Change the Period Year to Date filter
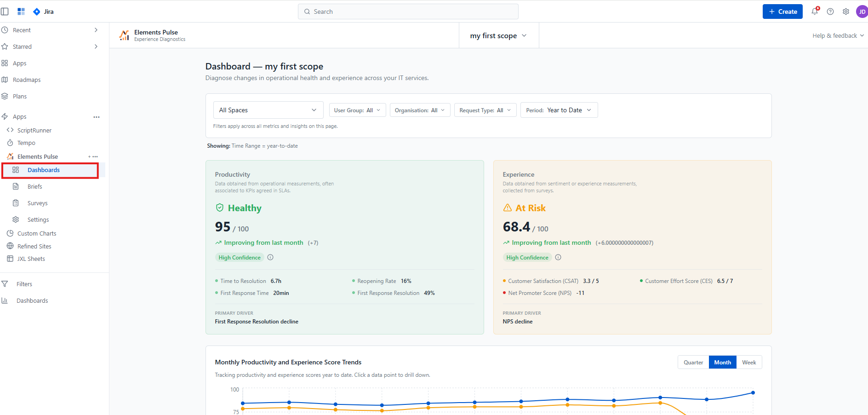This screenshot has height=415, width=868. [559, 110]
